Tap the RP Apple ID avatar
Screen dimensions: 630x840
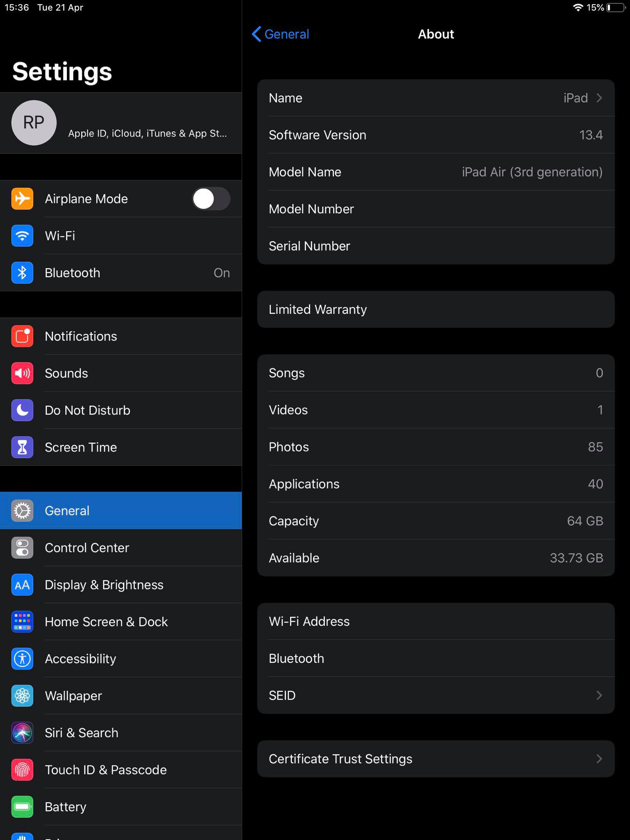coord(34,123)
